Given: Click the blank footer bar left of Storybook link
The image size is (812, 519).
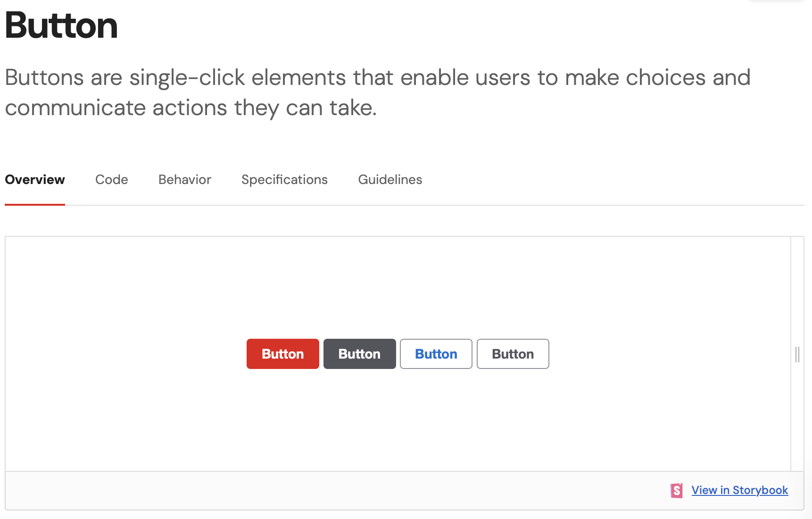Looking at the screenshot, I should [330, 491].
